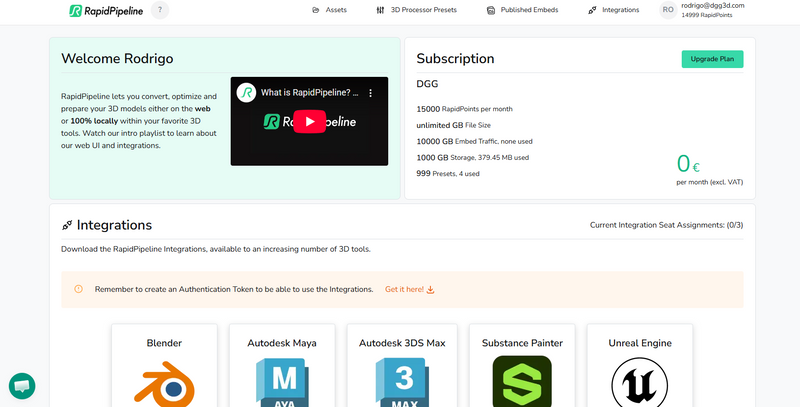This screenshot has height=407, width=800.
Task: Open the help question mark button
Action: [x=160, y=10]
